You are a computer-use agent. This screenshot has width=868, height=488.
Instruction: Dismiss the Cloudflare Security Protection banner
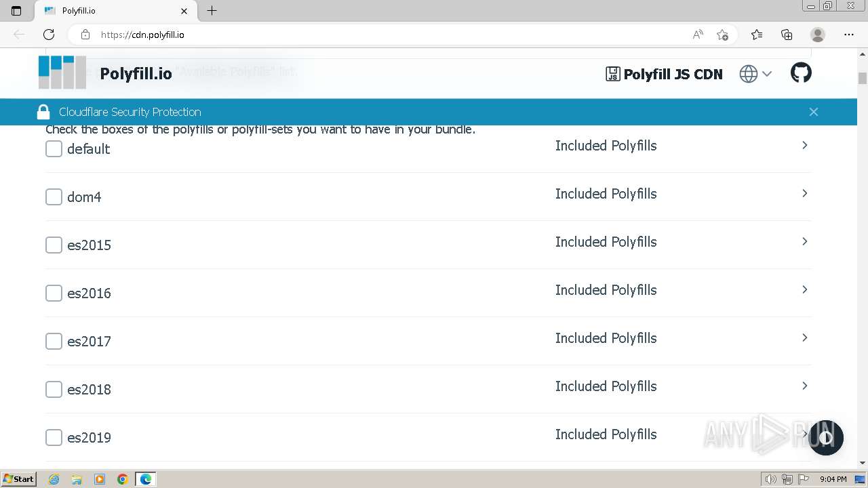point(813,112)
